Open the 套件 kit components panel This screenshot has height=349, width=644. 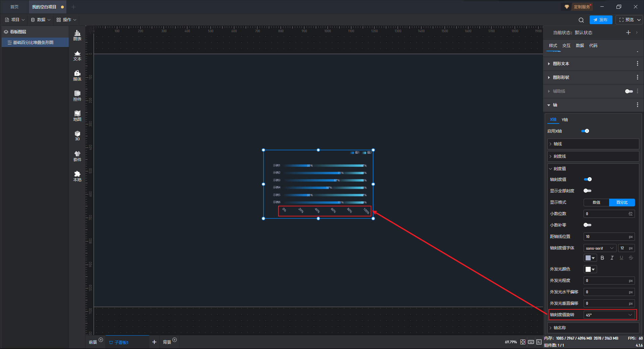pyautogui.click(x=77, y=156)
